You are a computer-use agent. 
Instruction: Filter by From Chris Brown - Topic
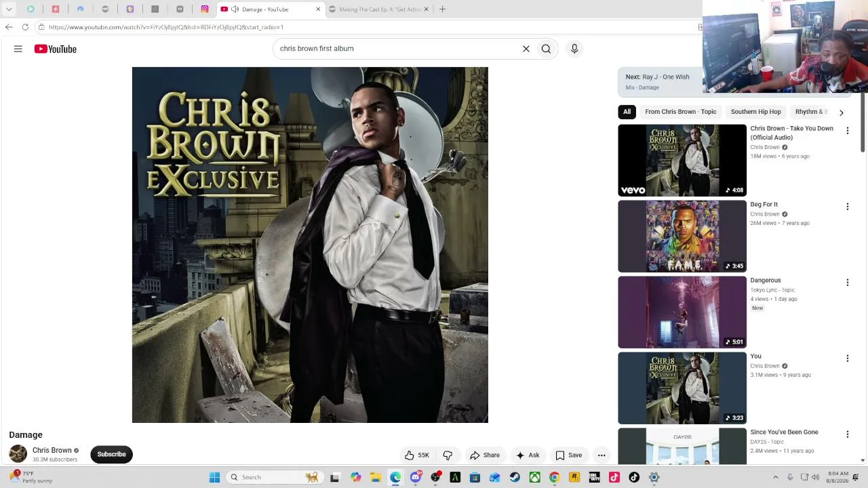[681, 112]
